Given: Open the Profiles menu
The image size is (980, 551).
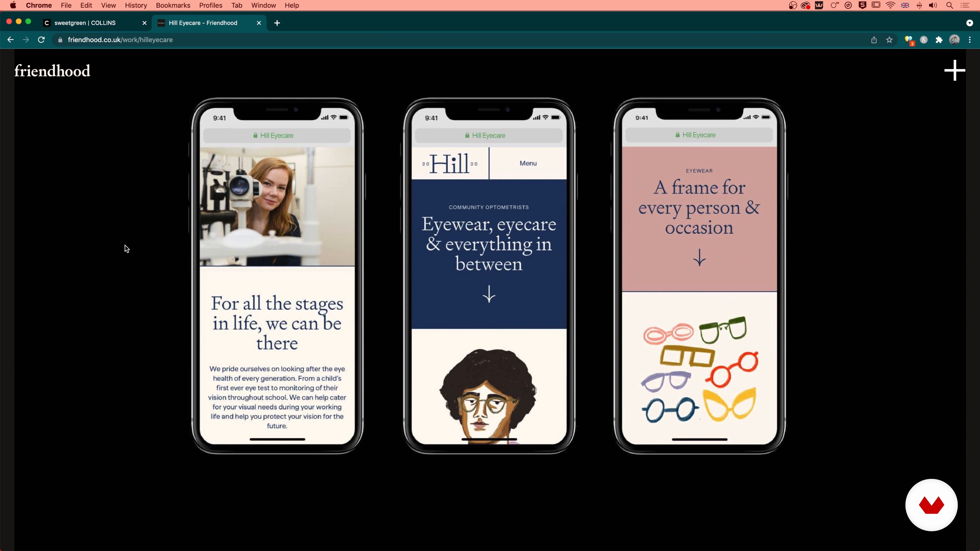Looking at the screenshot, I should click(211, 5).
